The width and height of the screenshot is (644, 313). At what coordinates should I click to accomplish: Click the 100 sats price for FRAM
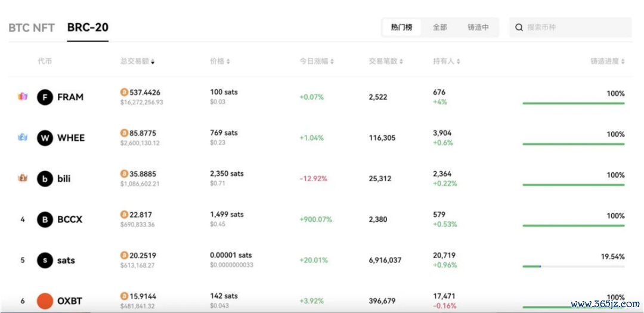[224, 92]
